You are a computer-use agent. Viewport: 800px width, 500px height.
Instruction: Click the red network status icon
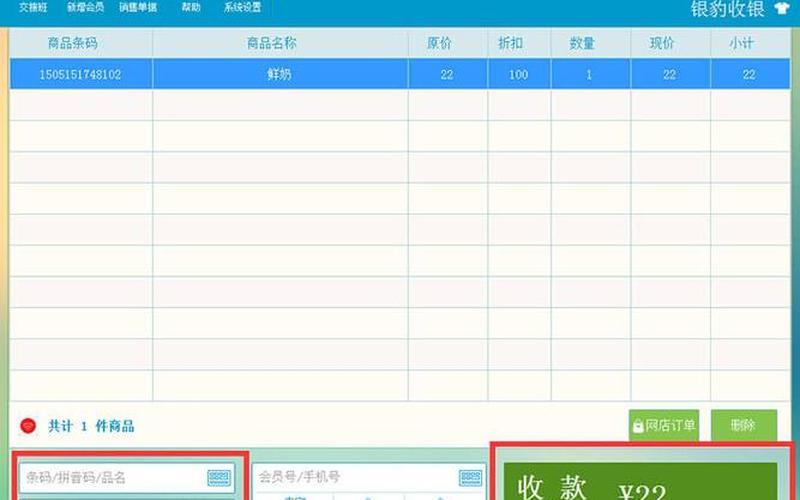pyautogui.click(x=28, y=426)
